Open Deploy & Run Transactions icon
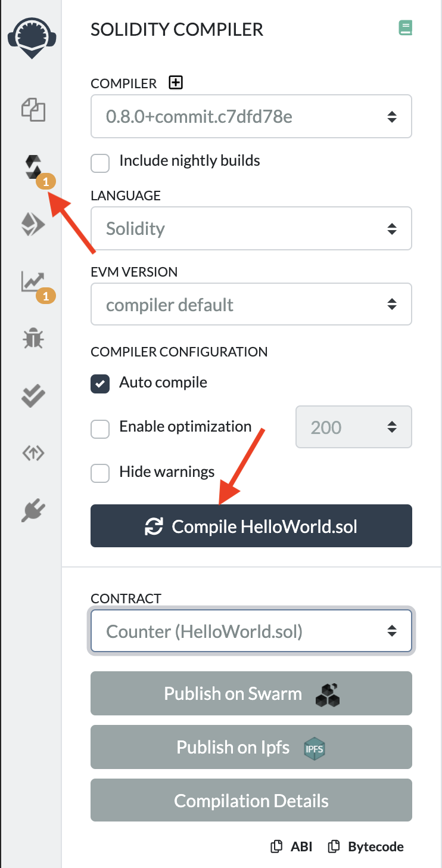442x868 pixels. (x=33, y=225)
